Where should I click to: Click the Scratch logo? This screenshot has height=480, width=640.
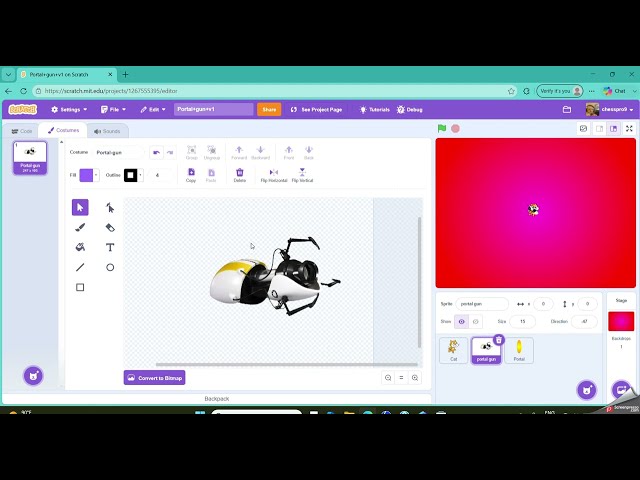23,109
